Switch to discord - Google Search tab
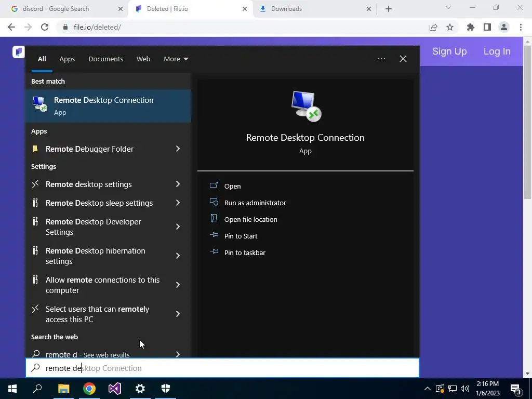532x399 pixels. (64, 9)
